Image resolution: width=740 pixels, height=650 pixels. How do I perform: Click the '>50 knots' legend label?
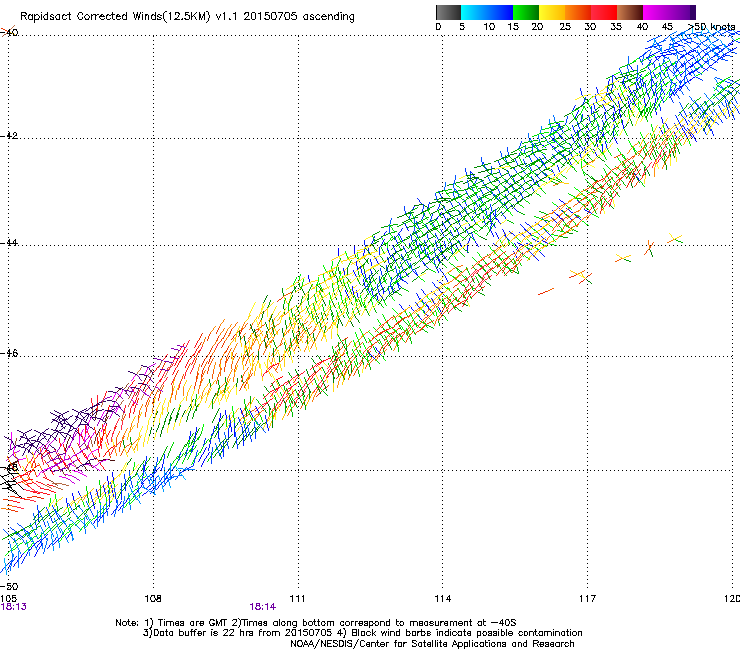coord(712,27)
